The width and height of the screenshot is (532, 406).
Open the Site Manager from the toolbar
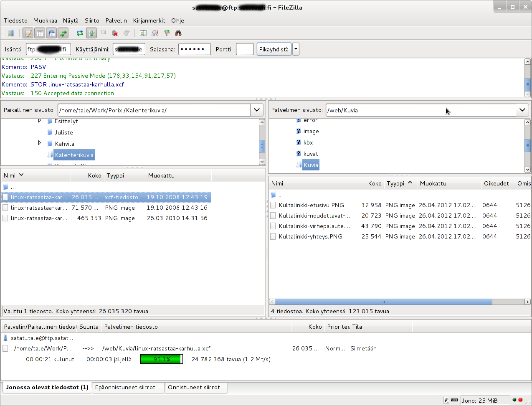[11, 33]
